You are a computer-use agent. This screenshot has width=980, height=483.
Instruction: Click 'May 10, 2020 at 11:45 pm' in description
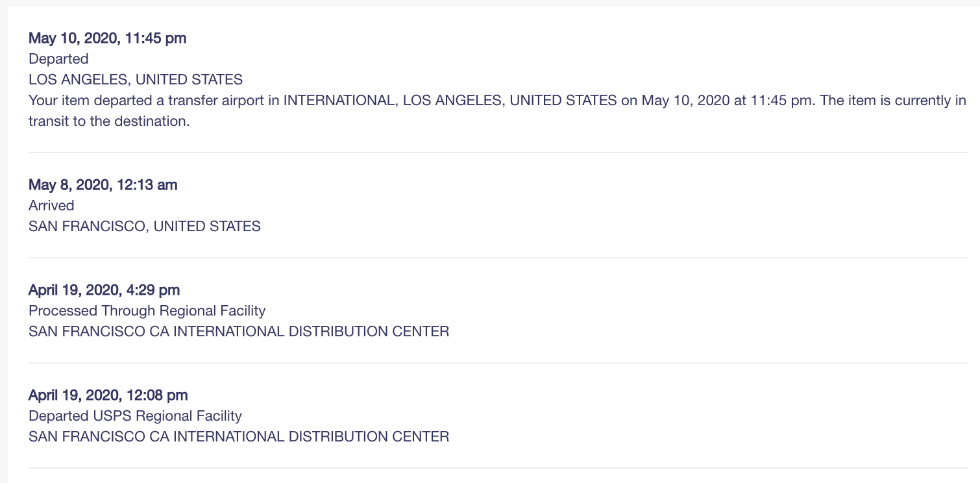727,101
